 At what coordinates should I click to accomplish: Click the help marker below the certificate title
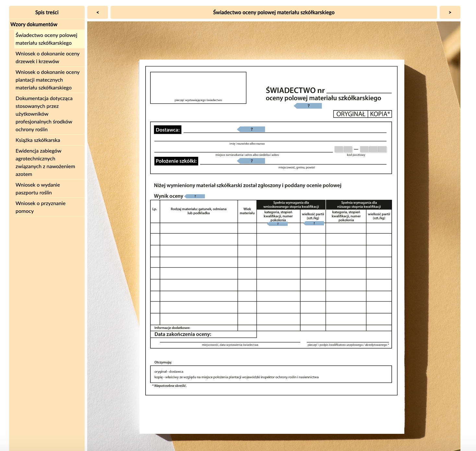click(x=308, y=106)
